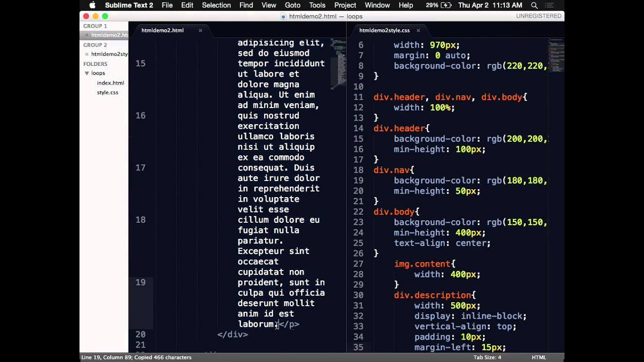Screen dimensions: 644x362
Task: Open the View menu
Action: pos(269,5)
